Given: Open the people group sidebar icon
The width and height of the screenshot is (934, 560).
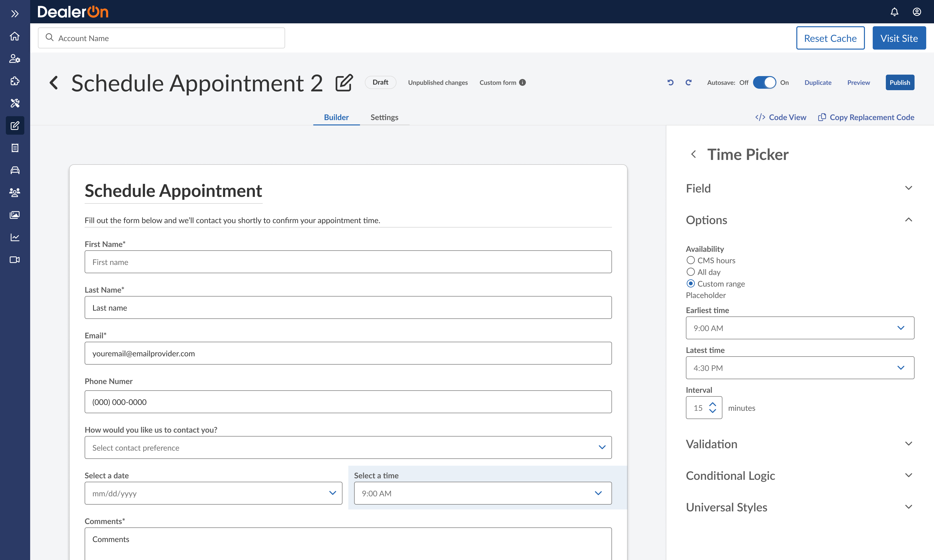Looking at the screenshot, I should (15, 192).
